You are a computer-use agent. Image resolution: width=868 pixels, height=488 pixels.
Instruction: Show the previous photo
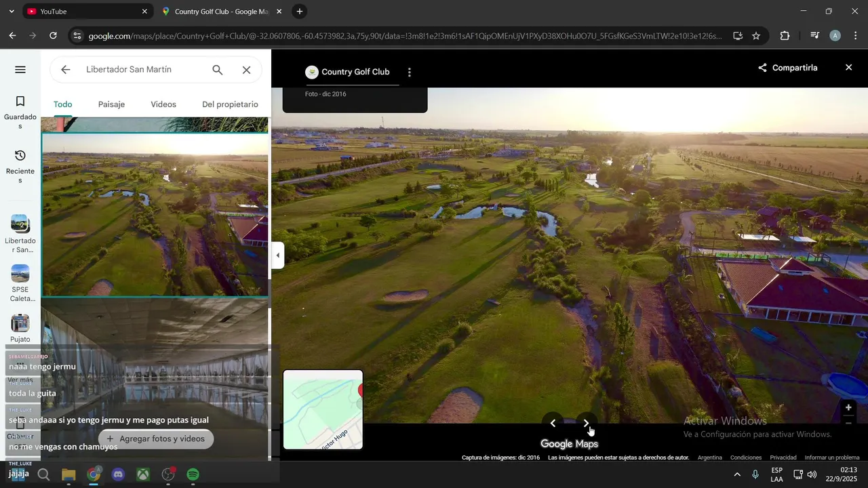click(553, 424)
